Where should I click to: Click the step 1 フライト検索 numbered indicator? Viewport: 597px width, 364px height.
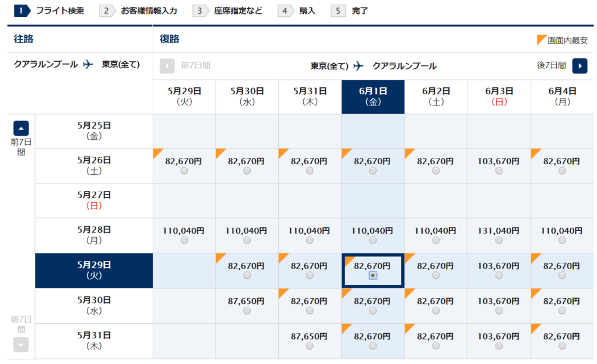tap(21, 10)
